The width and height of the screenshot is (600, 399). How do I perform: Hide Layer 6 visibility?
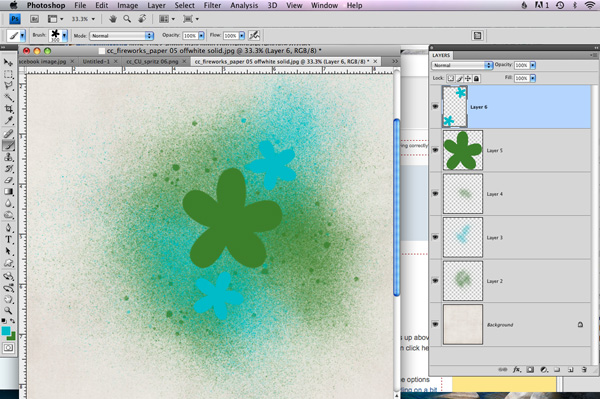435,106
